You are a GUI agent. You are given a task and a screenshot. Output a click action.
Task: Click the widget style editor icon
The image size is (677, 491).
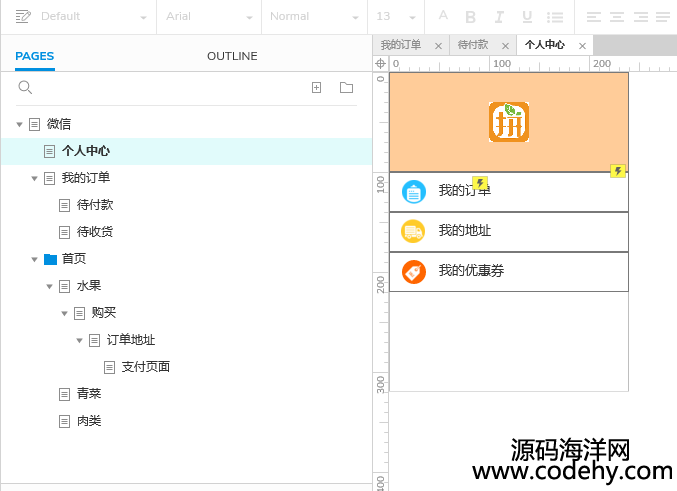pyautogui.click(x=23, y=16)
